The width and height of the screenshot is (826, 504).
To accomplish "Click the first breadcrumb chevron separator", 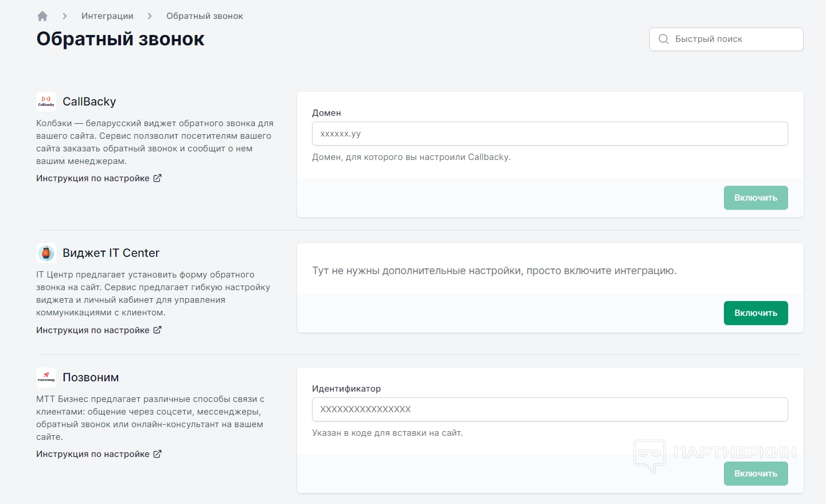I will point(65,16).
